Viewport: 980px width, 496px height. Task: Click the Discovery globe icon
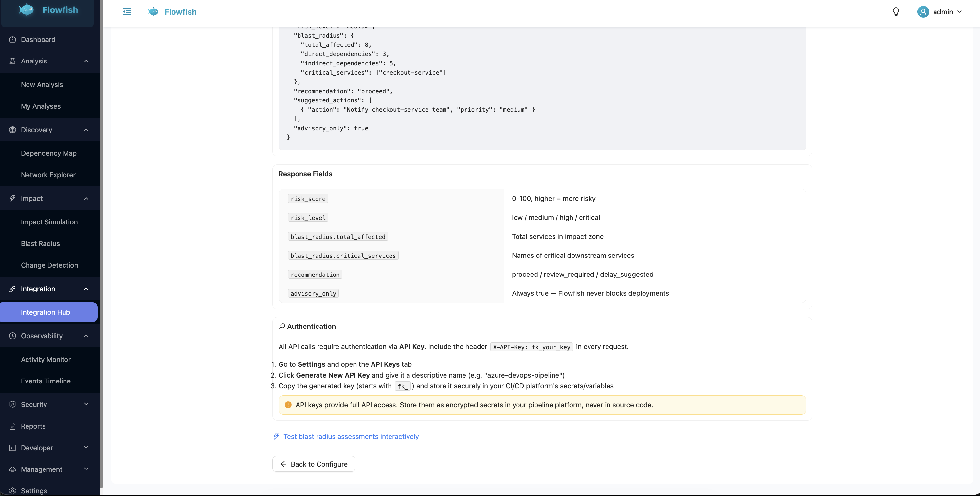click(12, 130)
